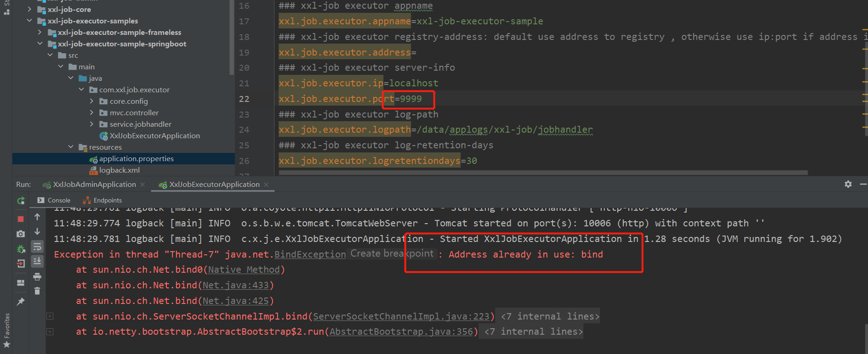Click the editor horizontal scrollbar
The width and height of the screenshot is (868, 354).
click(543, 173)
